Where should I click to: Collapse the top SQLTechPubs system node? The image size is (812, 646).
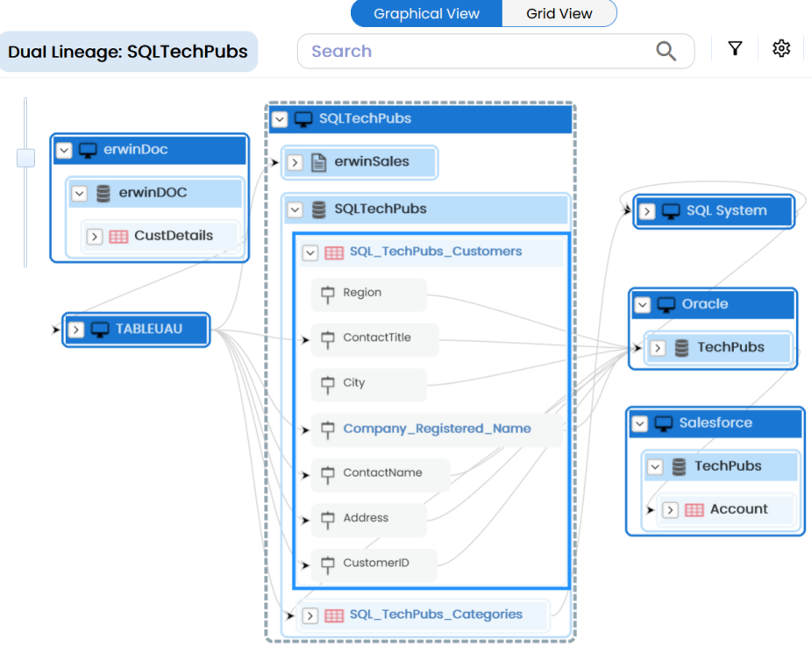click(280, 119)
